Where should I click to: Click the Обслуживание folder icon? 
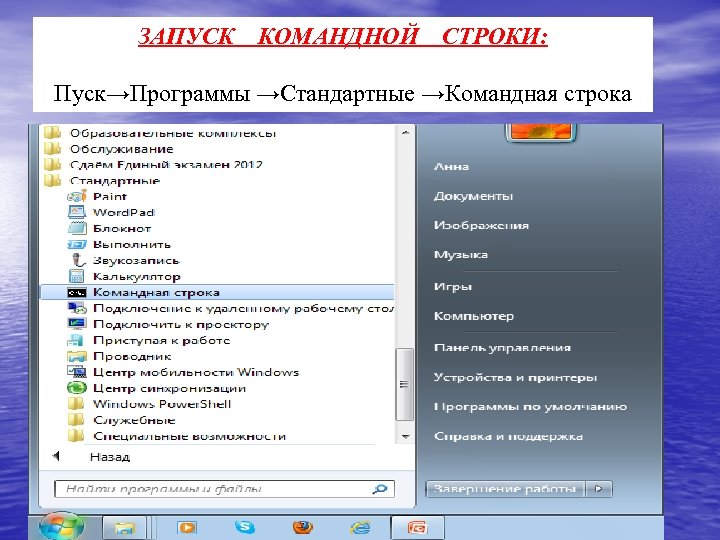pos(52,149)
